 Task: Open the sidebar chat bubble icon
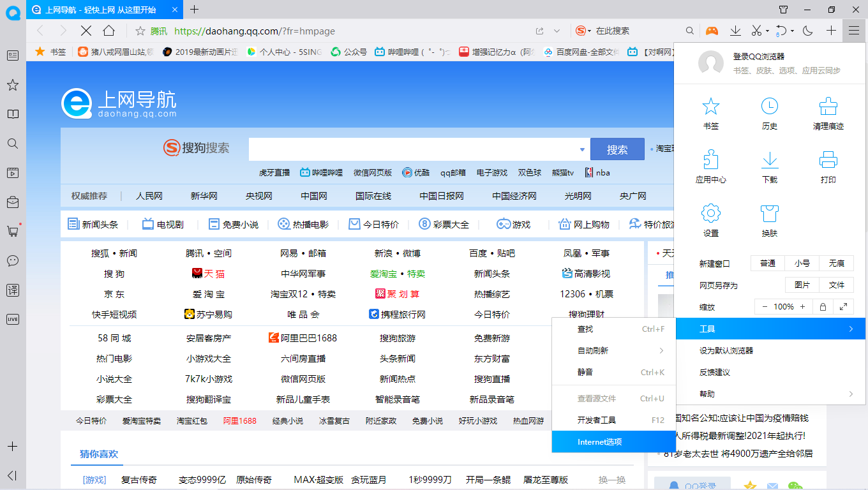[x=13, y=260]
